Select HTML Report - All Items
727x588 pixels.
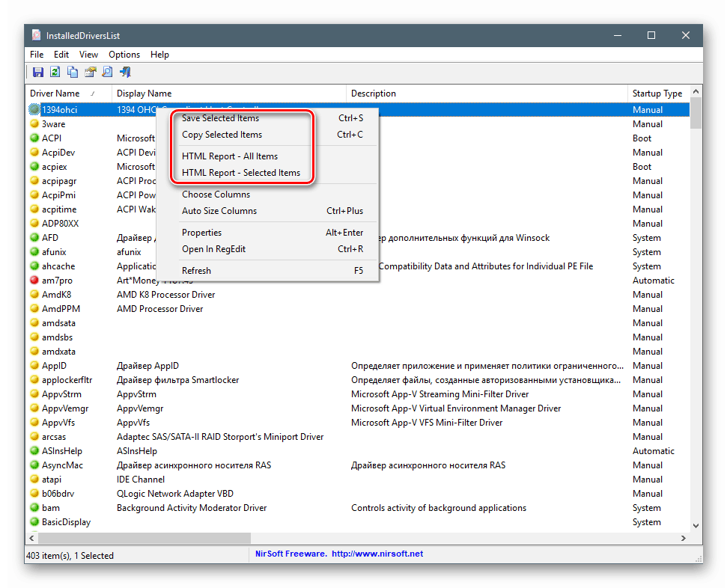tap(229, 156)
